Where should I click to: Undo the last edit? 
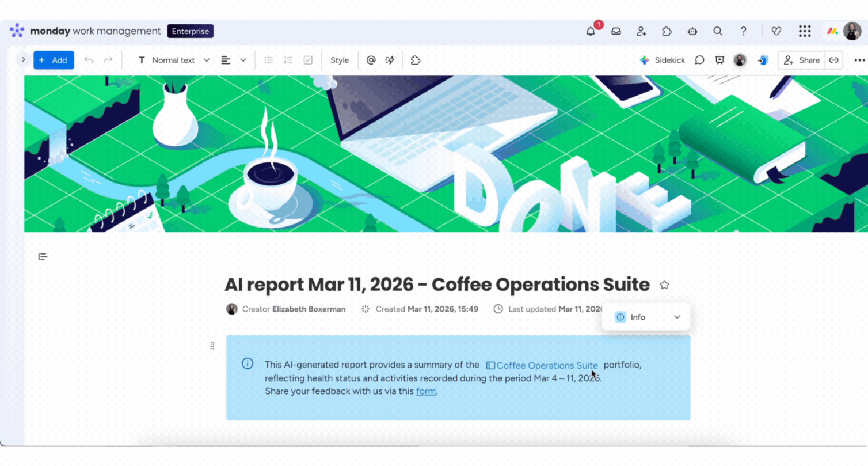[x=89, y=60]
